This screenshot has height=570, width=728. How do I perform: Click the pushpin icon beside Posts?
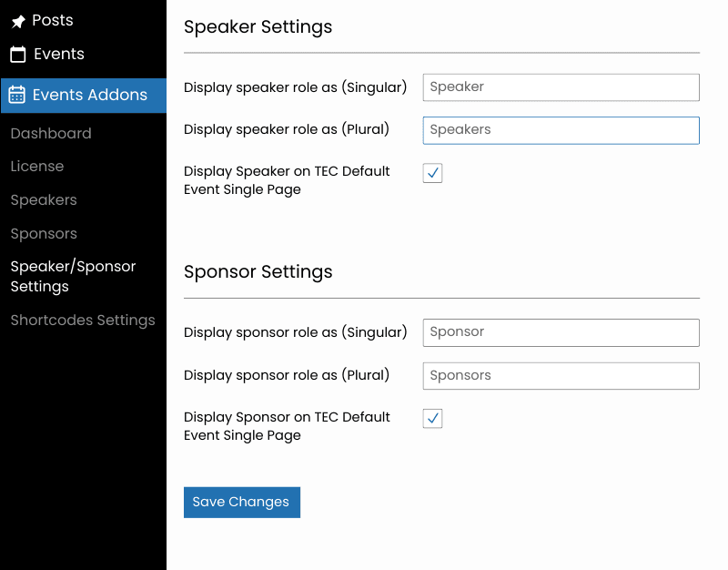[x=18, y=21]
